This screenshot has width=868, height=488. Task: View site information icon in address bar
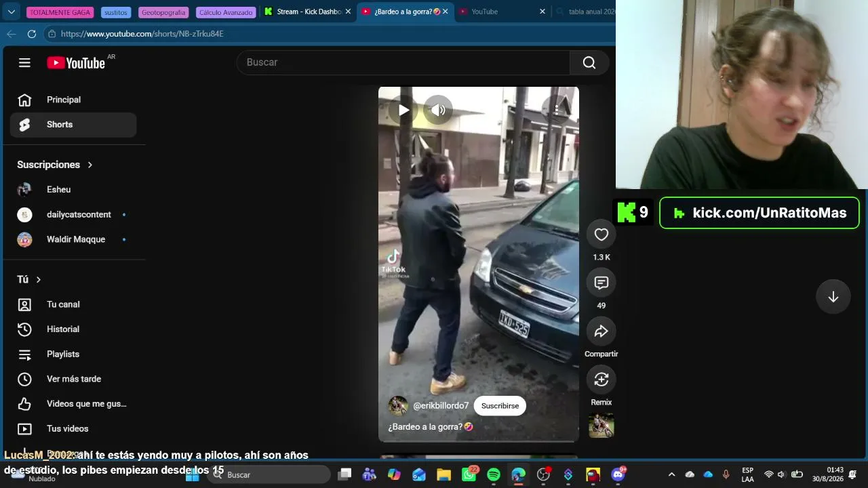click(52, 34)
